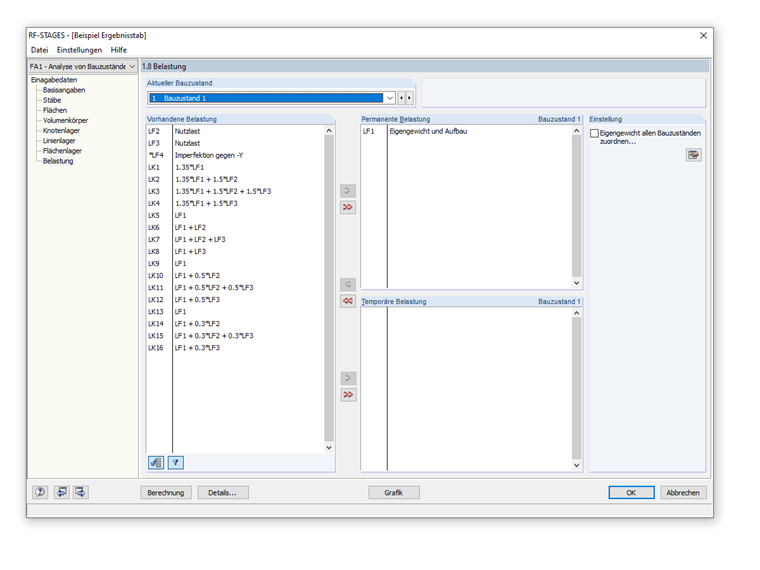Open the Hilfe menu
The height and width of the screenshot is (570, 760).
[x=119, y=50]
